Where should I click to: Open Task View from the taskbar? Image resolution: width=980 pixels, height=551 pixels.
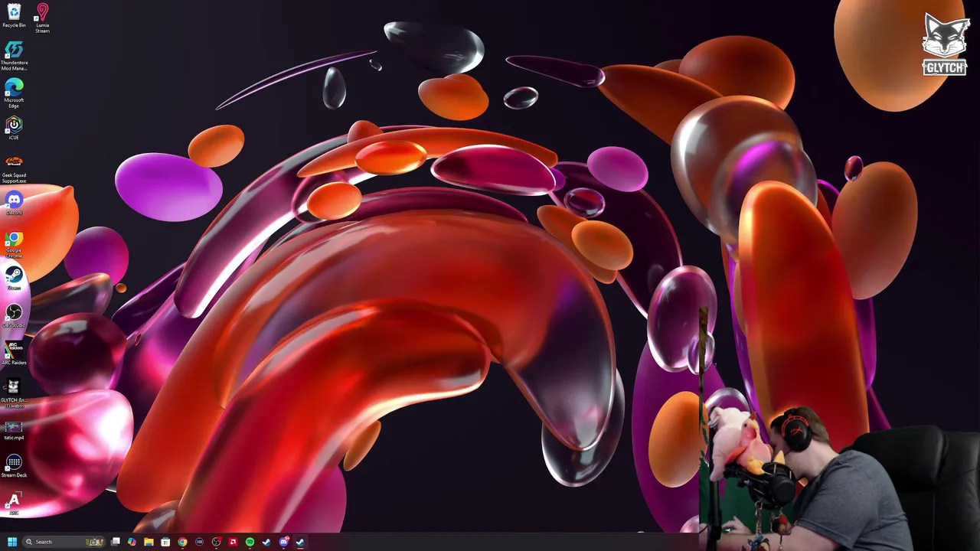[x=116, y=542]
